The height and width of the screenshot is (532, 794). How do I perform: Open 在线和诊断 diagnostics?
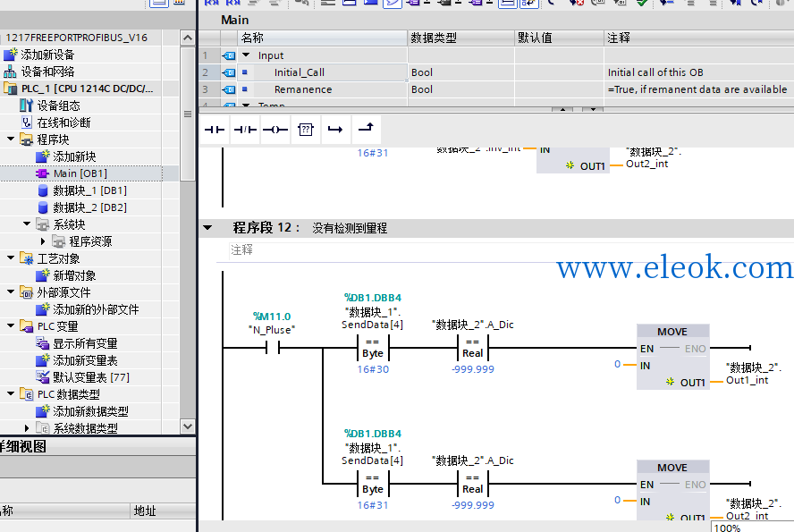[x=63, y=122]
